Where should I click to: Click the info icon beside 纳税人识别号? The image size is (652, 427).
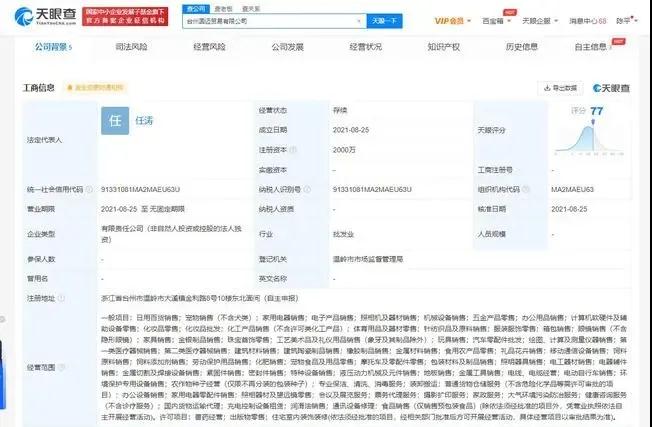point(307,190)
